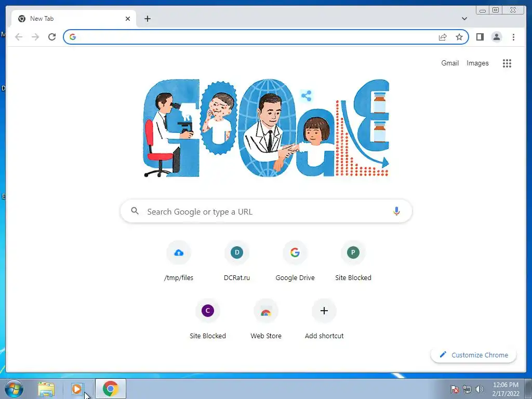
Task: Close the New Tab tab
Action: click(x=128, y=19)
